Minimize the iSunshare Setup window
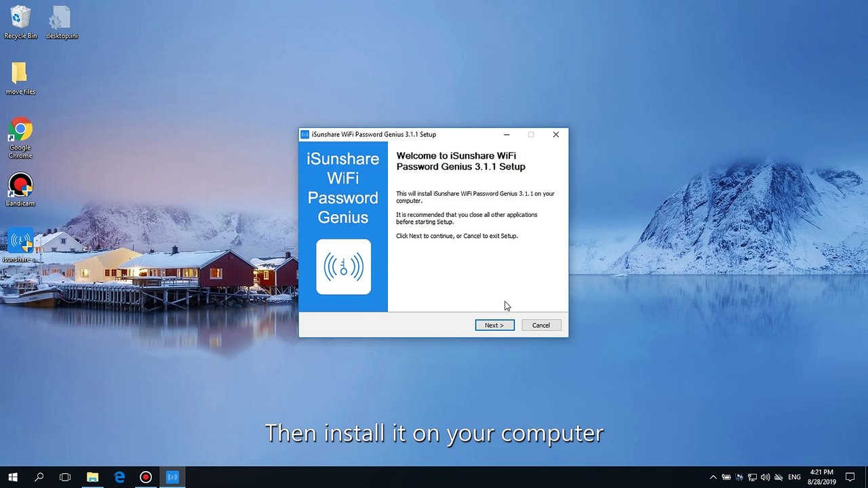This screenshot has width=868, height=488. click(x=507, y=134)
